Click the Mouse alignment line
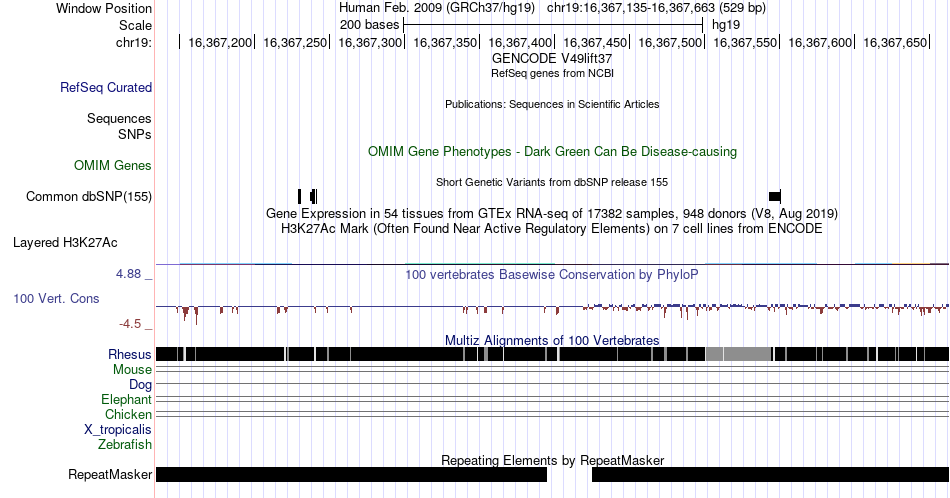 [x=552, y=368]
